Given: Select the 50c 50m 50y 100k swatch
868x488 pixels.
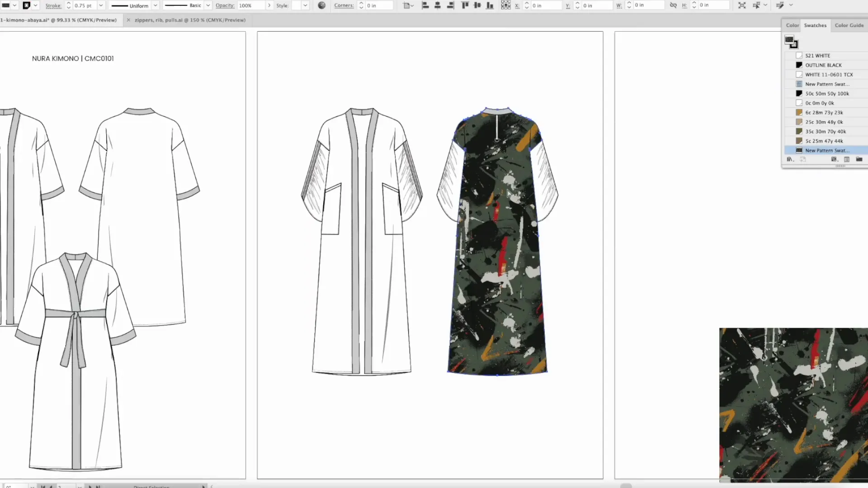Looking at the screenshot, I should pyautogui.click(x=826, y=94).
